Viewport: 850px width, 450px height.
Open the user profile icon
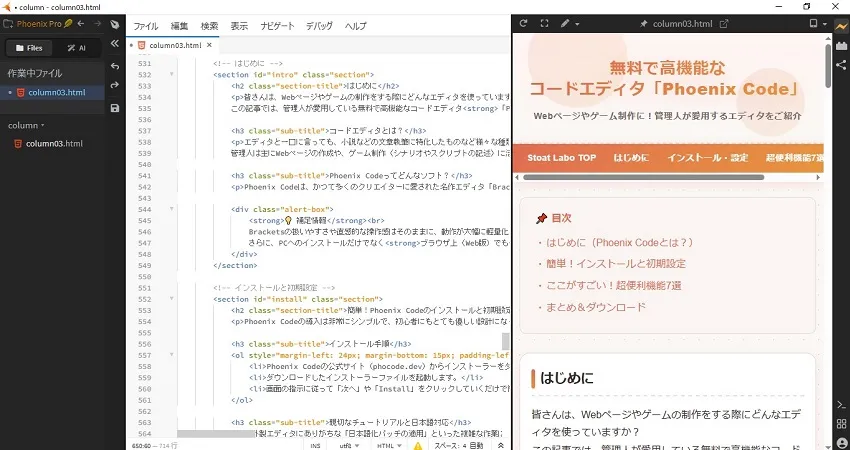tap(841, 442)
